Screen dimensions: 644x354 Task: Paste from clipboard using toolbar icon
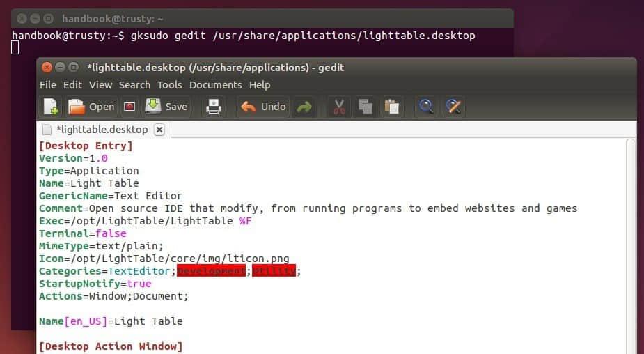(x=392, y=107)
